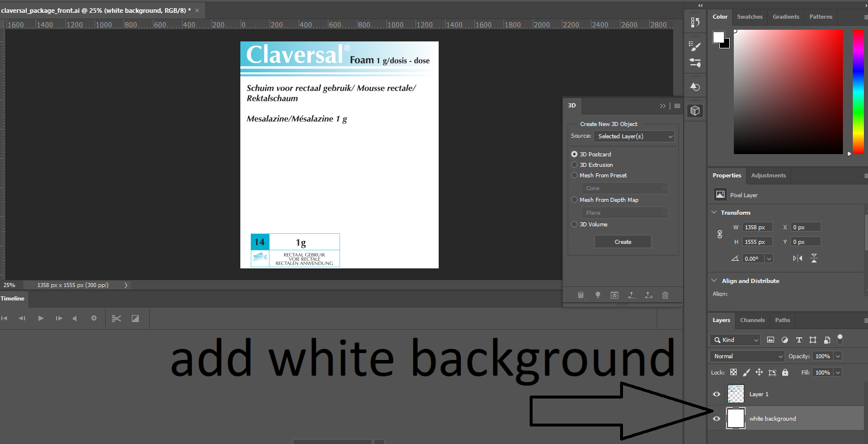The height and width of the screenshot is (444, 868).
Task: Collapse the Transform section
Action: [715, 212]
